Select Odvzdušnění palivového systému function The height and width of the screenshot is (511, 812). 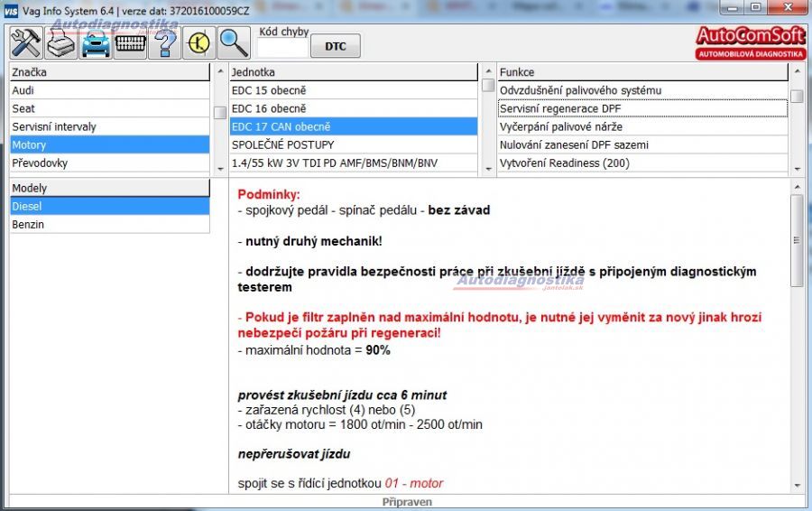pos(642,90)
